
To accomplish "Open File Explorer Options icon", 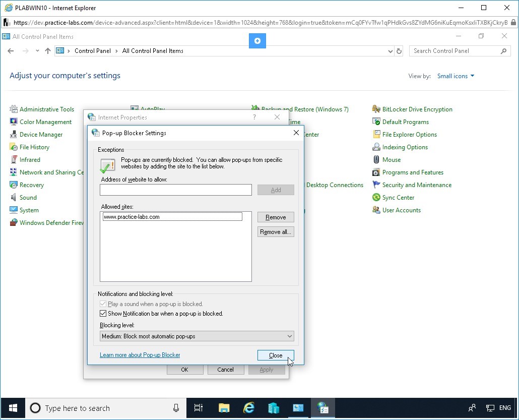I will 376,134.
